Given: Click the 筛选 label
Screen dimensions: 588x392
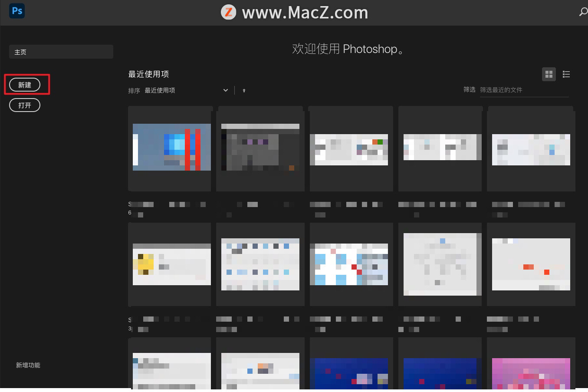Looking at the screenshot, I should coord(470,89).
